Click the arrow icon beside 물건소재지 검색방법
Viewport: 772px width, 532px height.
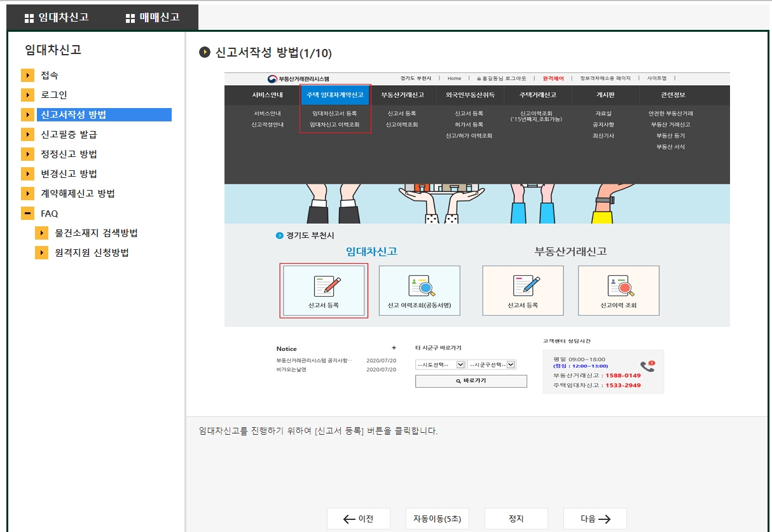click(42, 233)
